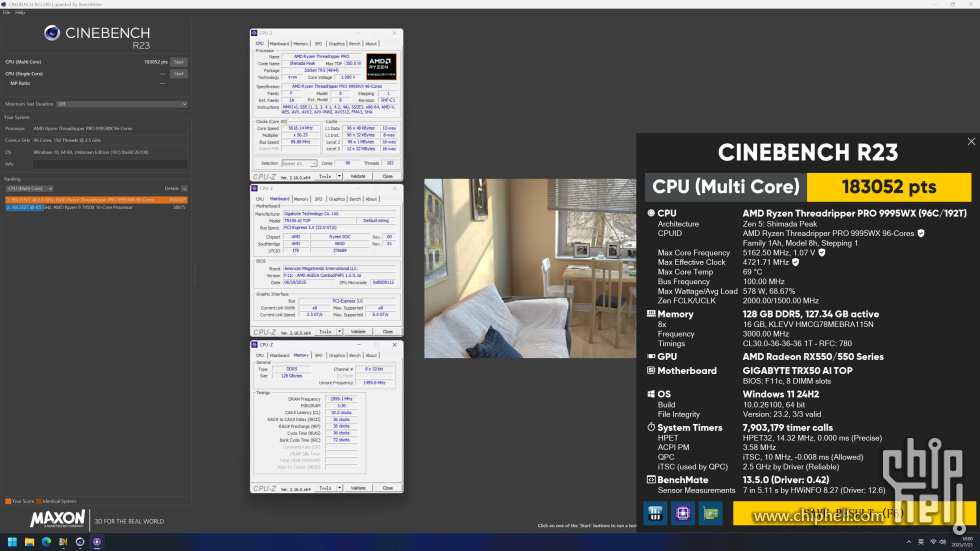Open the Minimum Test Duration dropdown
The height and width of the screenshot is (551, 980).
122,104
